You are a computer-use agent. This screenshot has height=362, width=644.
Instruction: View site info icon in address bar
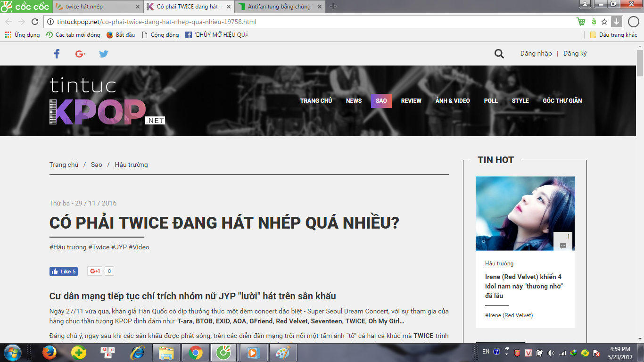click(51, 22)
